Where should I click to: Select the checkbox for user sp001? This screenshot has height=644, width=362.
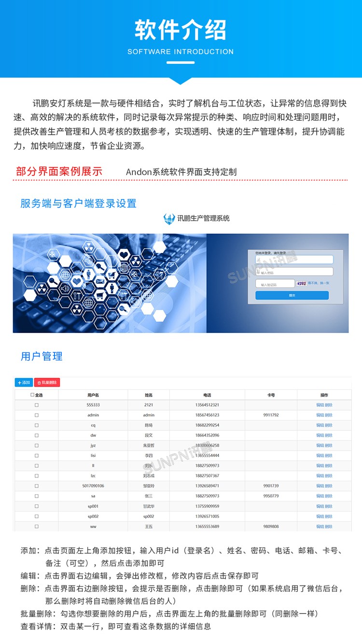37,506
